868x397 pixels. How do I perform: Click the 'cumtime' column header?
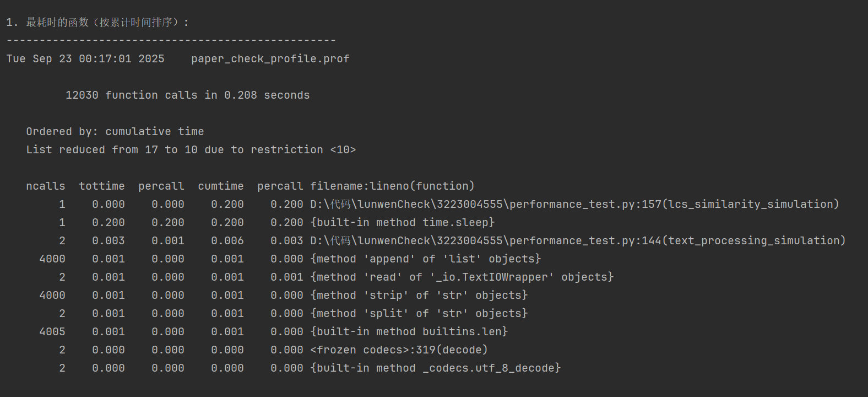pyautogui.click(x=220, y=186)
